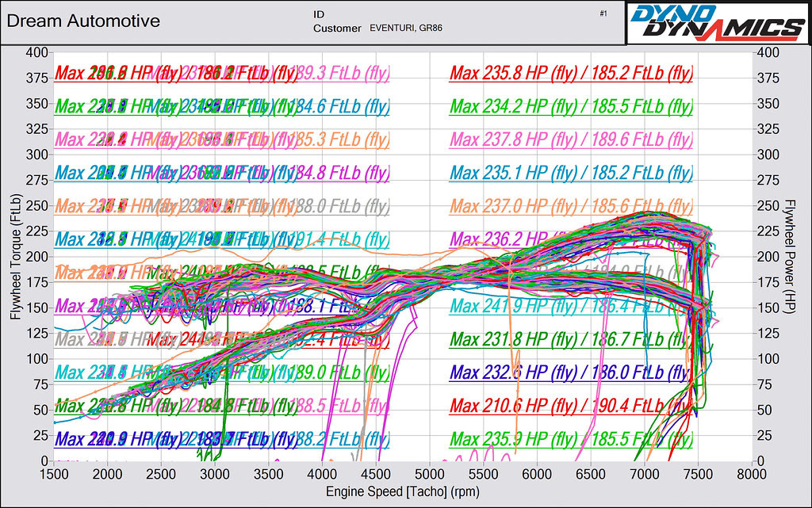Viewport: 812px width, 508px height.
Task: Click the 7000 rpm tick label
Action: 644,474
